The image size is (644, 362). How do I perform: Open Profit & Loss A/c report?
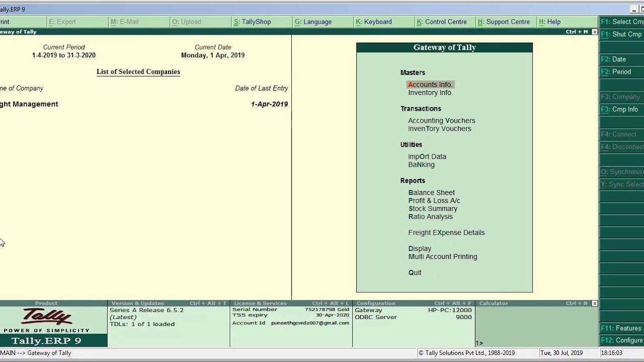click(434, 201)
